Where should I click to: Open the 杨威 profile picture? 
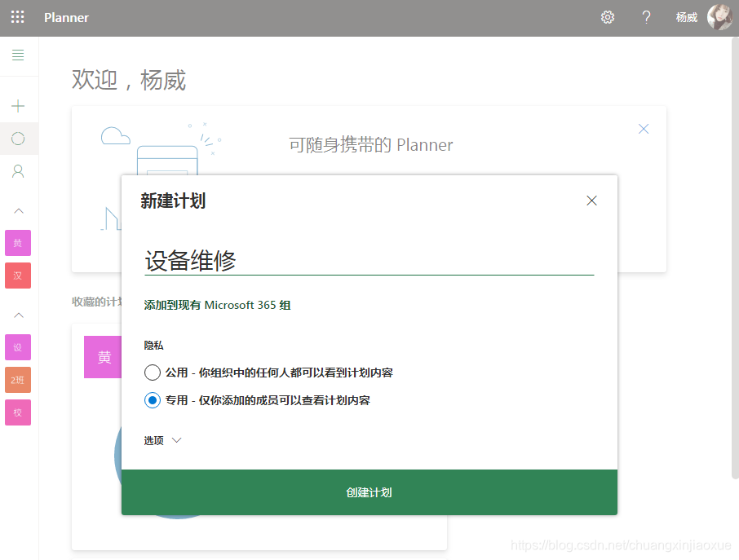click(x=719, y=17)
